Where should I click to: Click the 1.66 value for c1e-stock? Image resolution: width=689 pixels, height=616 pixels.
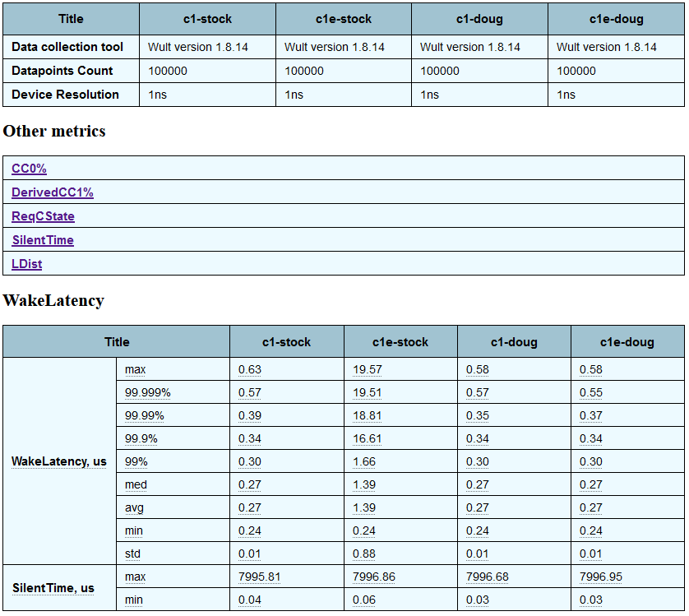click(364, 461)
